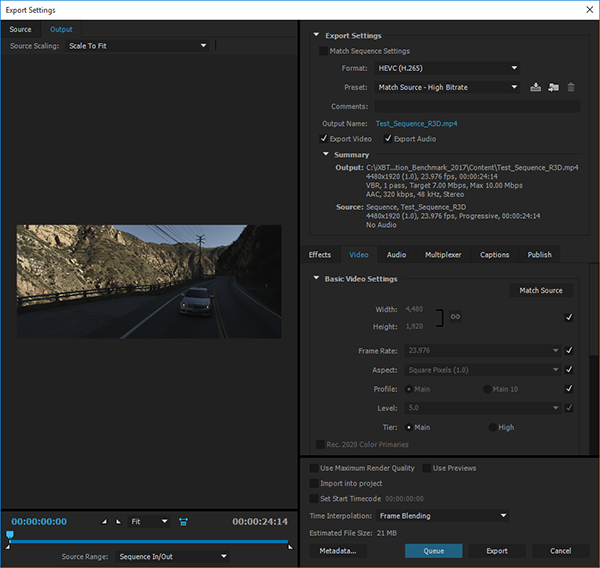Click the blue playhead on the timeline
This screenshot has width=600, height=568.
click(x=10, y=536)
